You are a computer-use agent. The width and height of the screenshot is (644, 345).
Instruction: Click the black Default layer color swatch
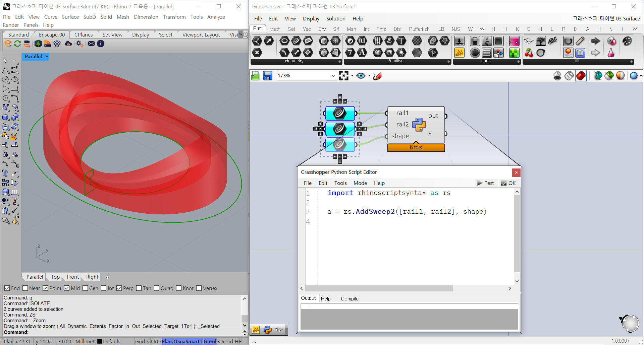click(x=99, y=342)
